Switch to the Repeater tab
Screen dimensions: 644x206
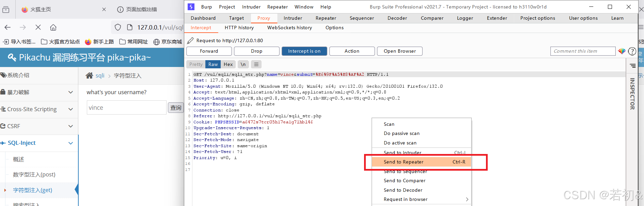point(326,18)
